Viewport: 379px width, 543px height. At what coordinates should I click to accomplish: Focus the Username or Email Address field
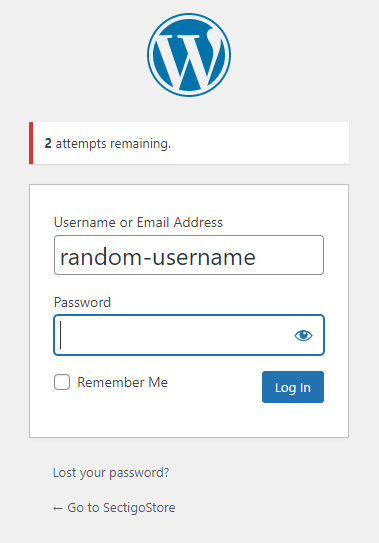(x=189, y=255)
